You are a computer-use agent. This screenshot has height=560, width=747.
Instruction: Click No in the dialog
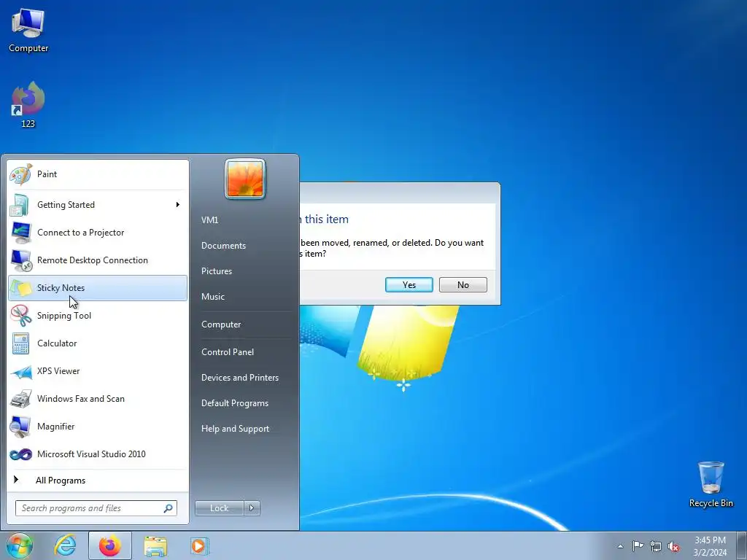tap(463, 285)
